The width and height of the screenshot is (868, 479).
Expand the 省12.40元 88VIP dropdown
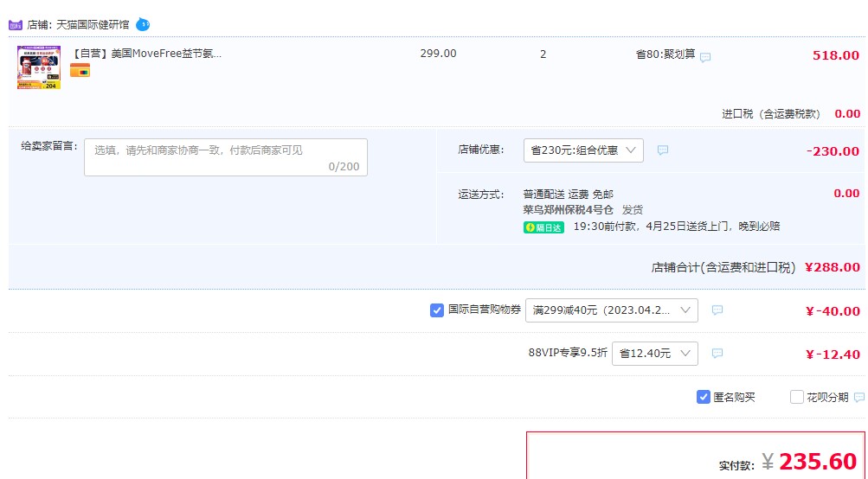(655, 354)
